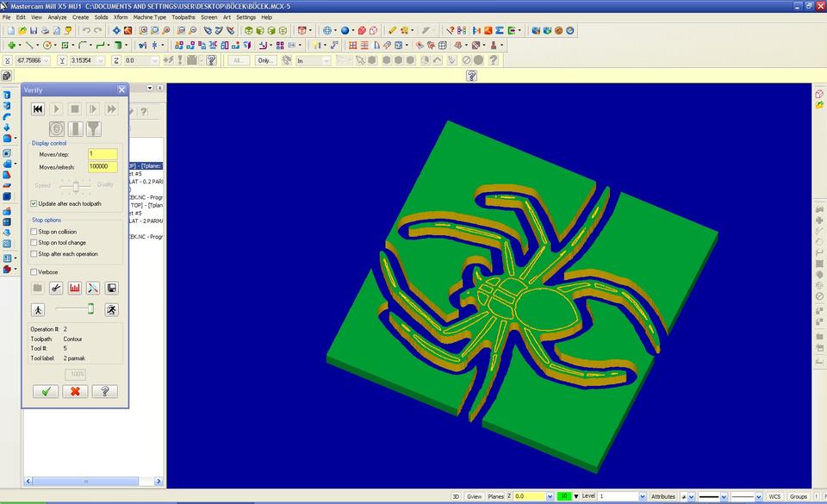Click the Moves/step input field
The width and height of the screenshot is (827, 504).
coord(103,155)
